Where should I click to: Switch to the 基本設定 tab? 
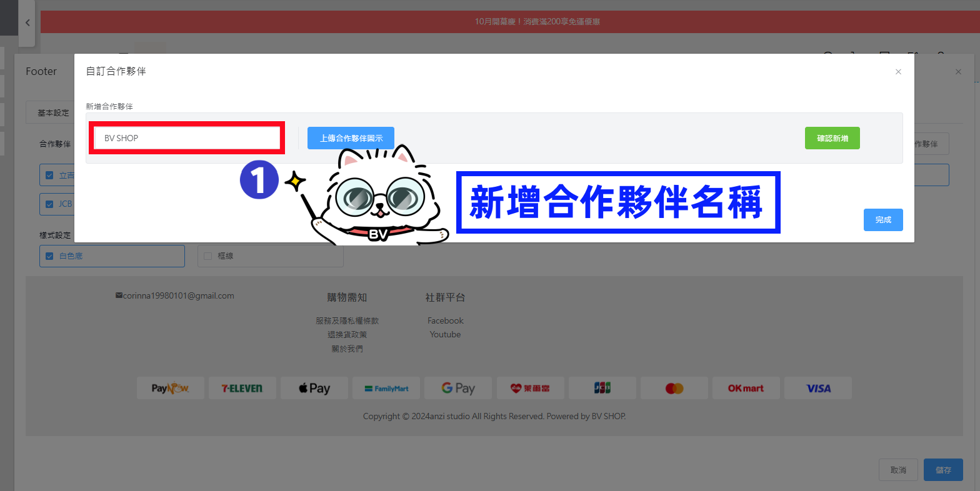[x=53, y=113]
